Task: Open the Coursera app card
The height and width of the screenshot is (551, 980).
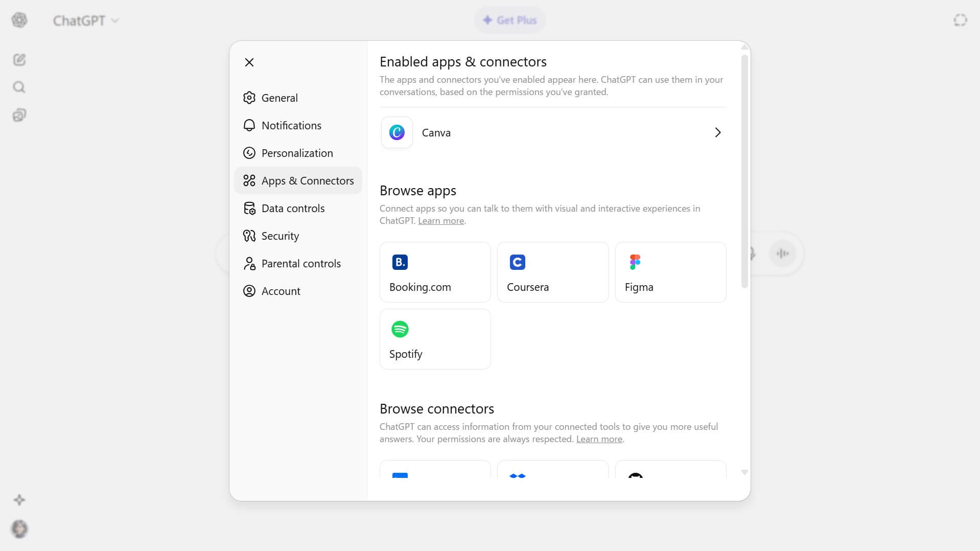Action: (x=552, y=272)
